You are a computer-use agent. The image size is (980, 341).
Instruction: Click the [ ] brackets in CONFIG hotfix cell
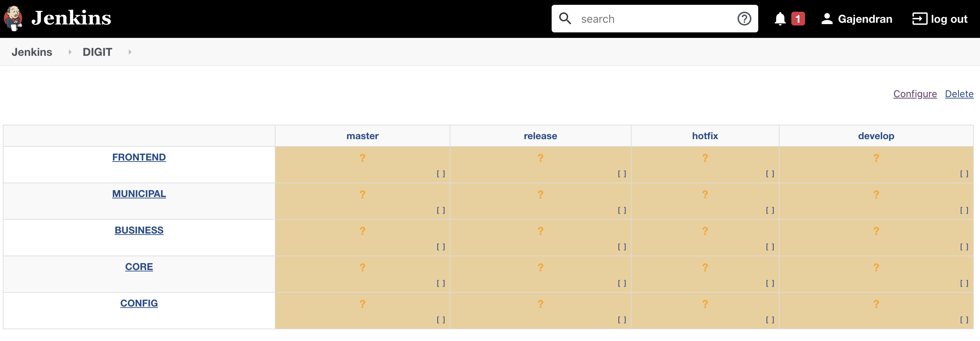coord(770,320)
